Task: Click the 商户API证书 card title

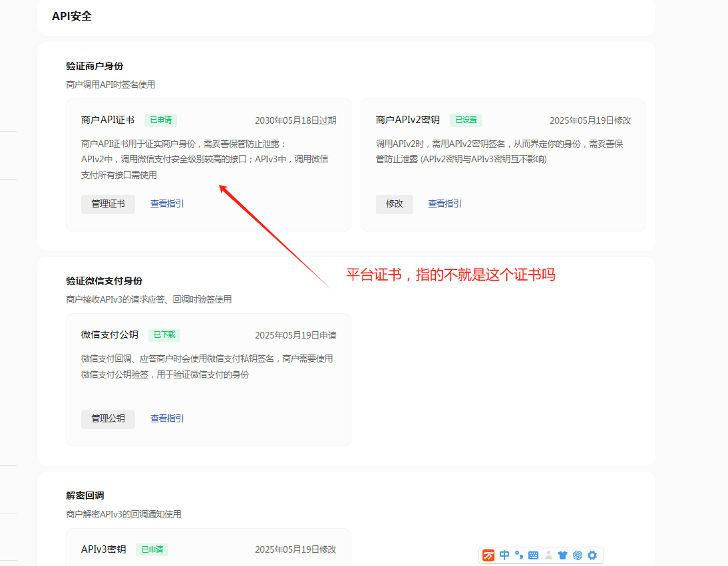Action: click(108, 120)
